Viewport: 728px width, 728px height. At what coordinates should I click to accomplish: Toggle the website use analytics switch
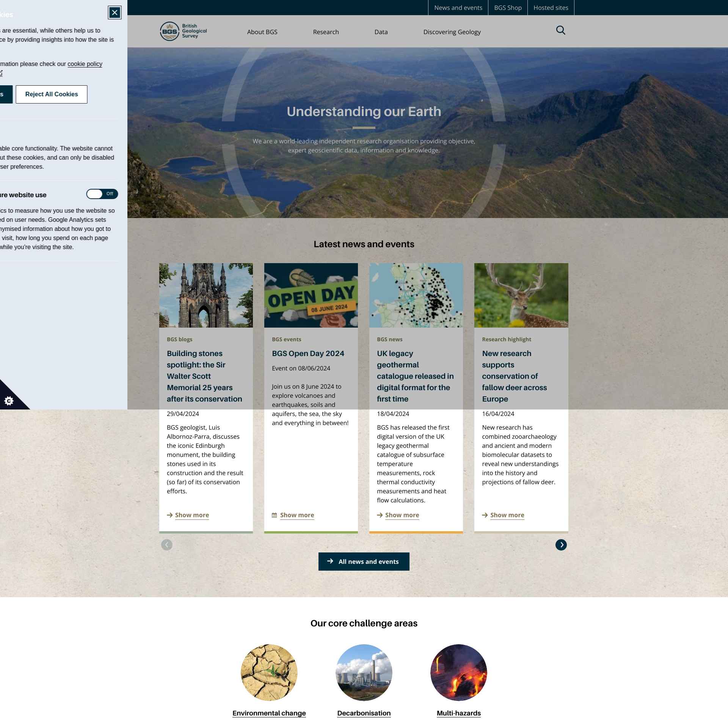(101, 193)
